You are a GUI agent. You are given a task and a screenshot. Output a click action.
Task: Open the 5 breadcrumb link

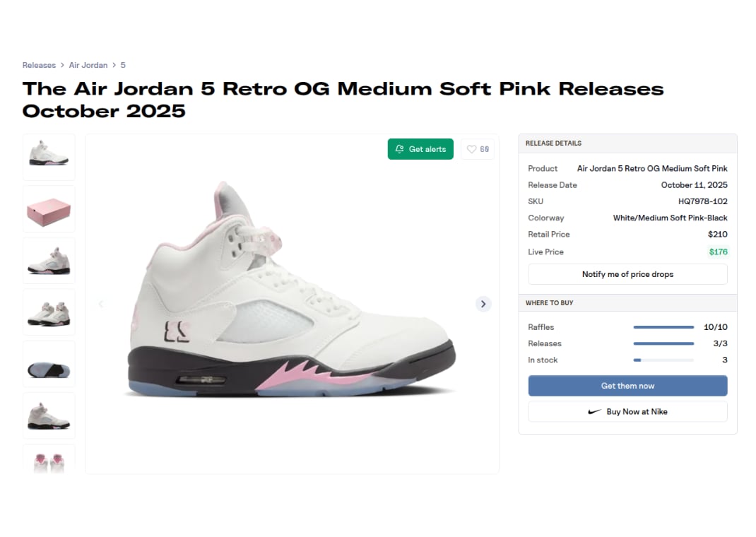(123, 65)
